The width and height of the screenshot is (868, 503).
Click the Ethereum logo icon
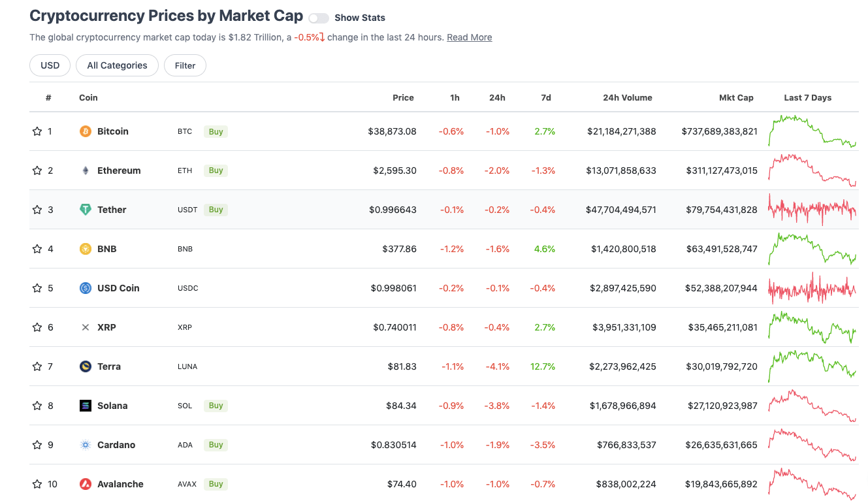click(86, 170)
